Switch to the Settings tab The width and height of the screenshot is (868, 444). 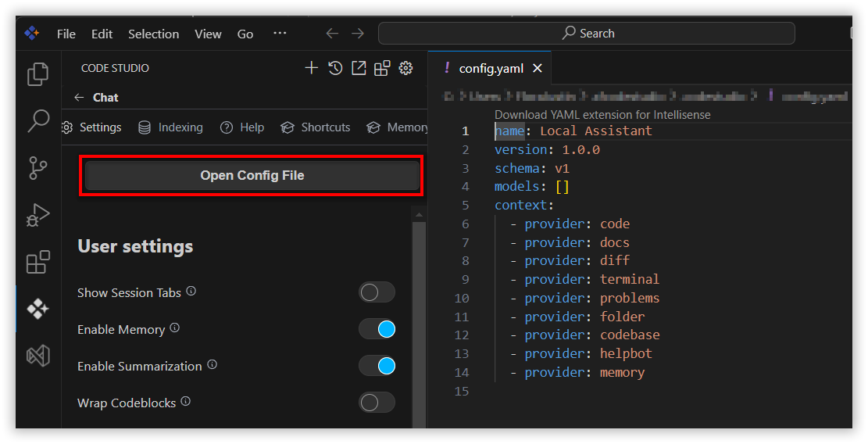pyautogui.click(x=91, y=127)
